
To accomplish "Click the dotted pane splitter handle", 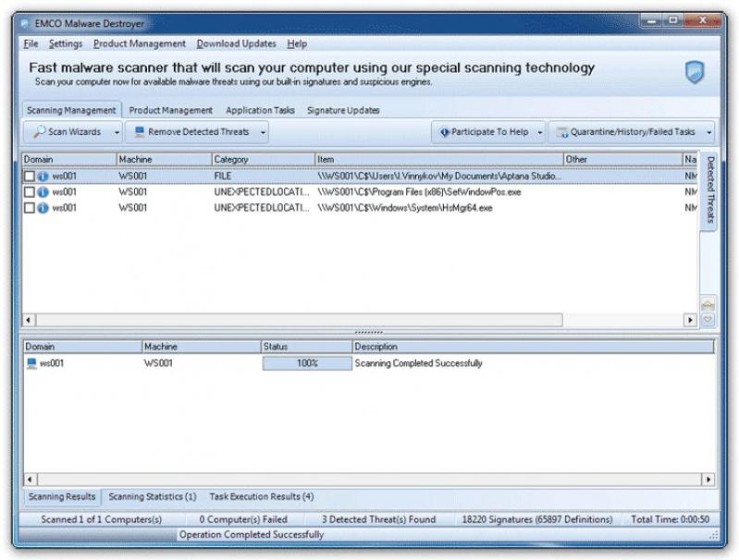I will pyautogui.click(x=368, y=332).
